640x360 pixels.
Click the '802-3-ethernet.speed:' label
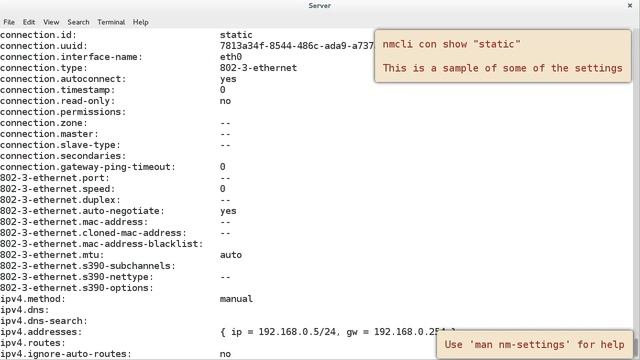58,189
